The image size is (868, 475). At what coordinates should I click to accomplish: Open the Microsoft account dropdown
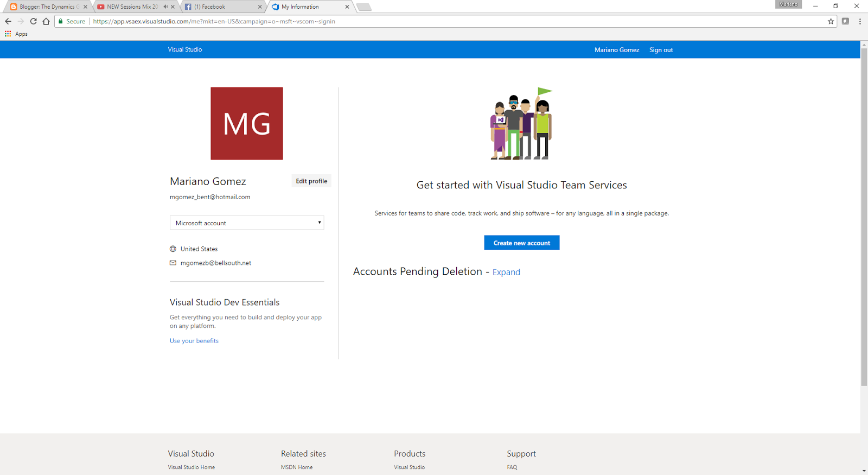[247, 223]
